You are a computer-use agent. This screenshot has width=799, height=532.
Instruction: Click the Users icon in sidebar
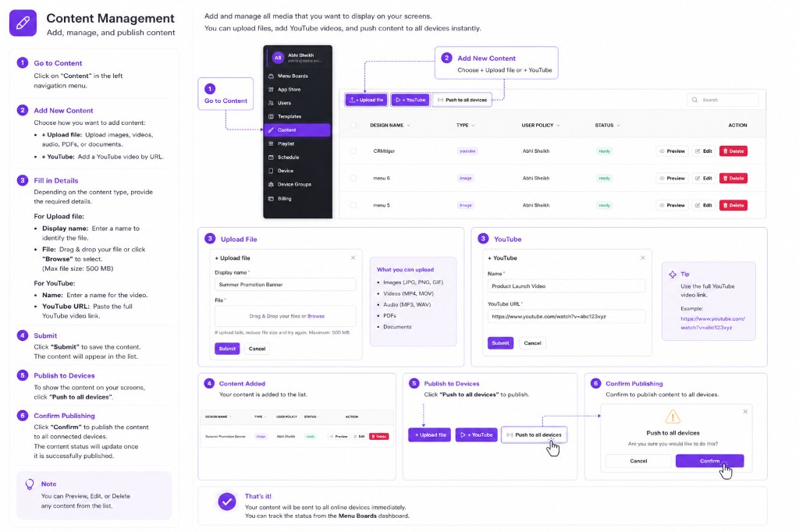(271, 103)
